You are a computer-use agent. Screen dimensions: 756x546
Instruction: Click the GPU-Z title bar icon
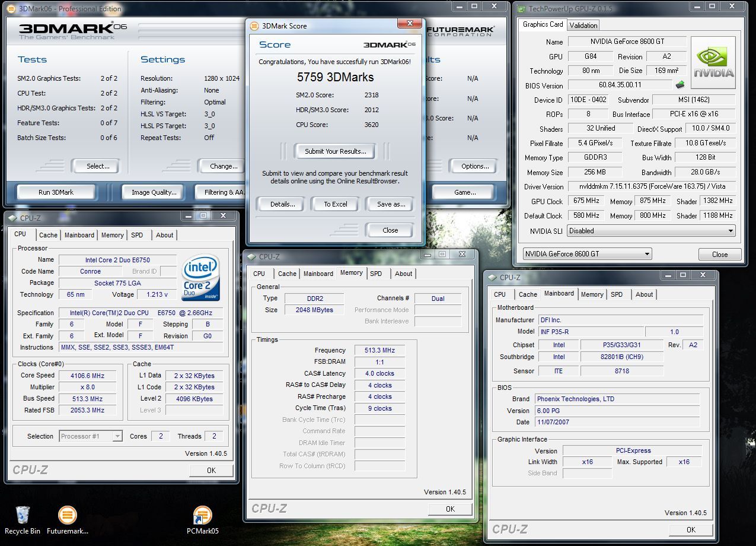coord(521,9)
